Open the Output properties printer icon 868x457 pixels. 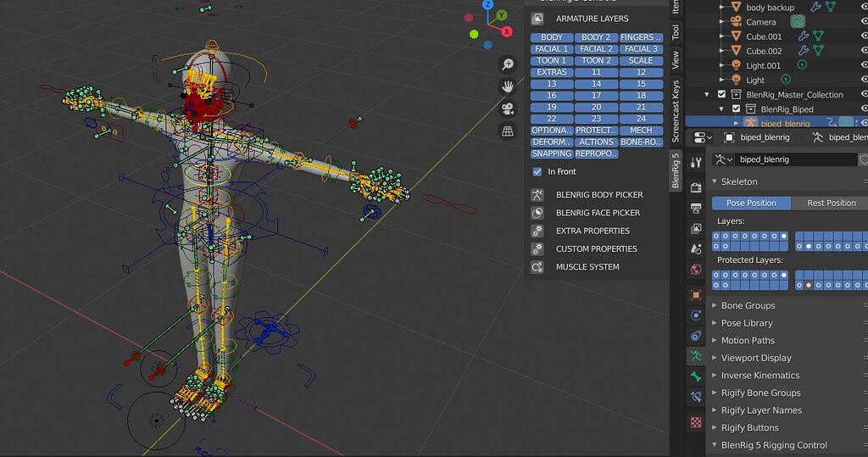click(x=696, y=208)
